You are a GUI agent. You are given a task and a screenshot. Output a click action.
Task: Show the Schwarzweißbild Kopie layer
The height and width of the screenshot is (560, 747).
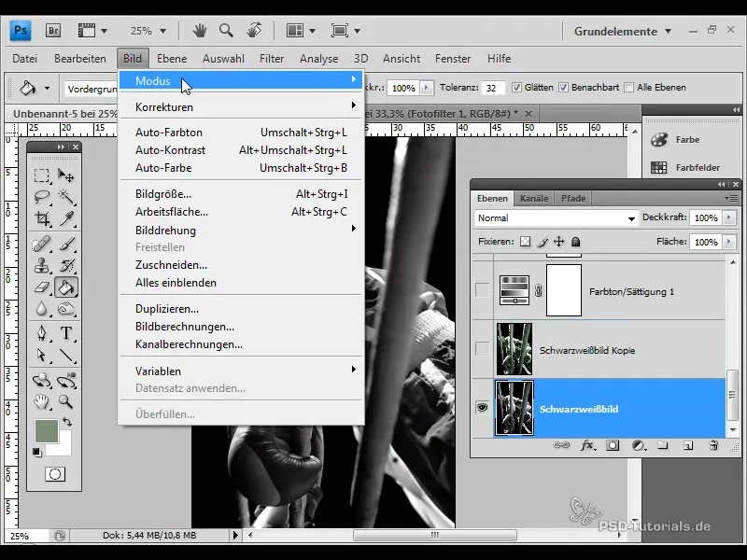(x=482, y=349)
